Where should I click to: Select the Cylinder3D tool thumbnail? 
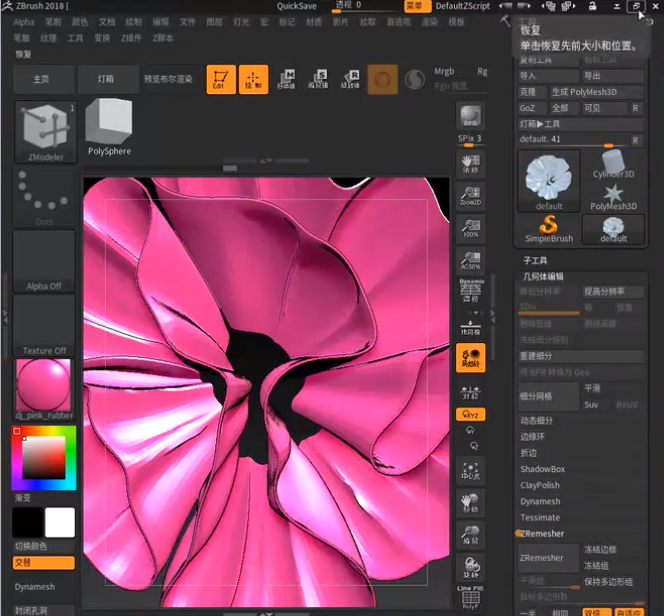[613, 164]
